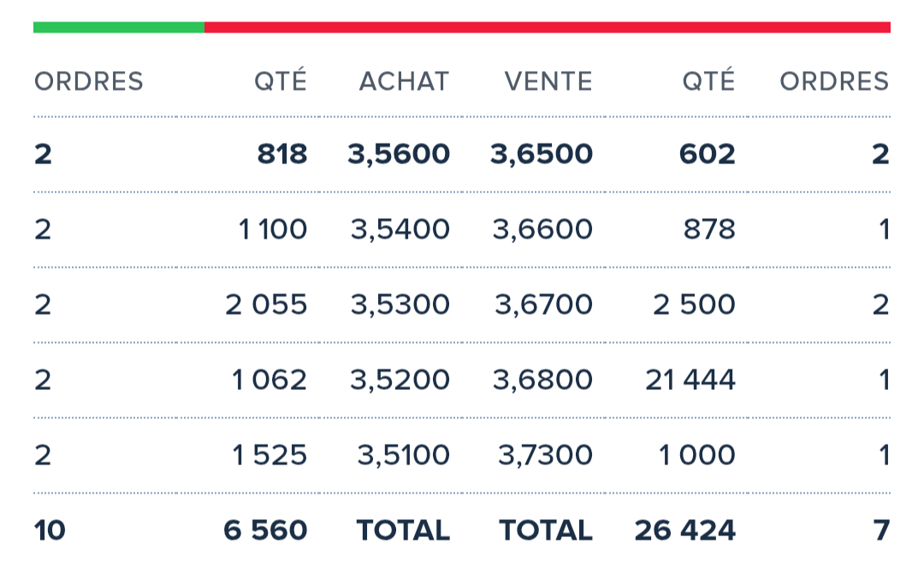
Task: Click ask quantity 2 500
Action: 694,304
